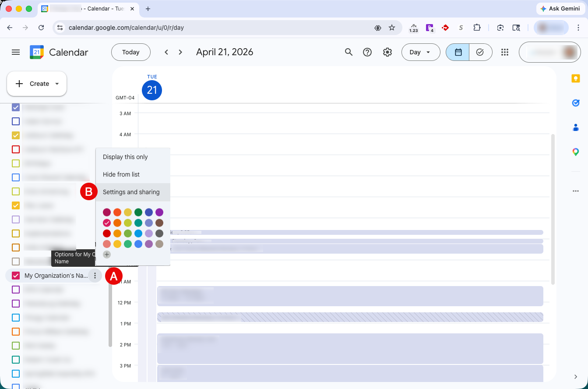Open Google Keep side panel

575,78
